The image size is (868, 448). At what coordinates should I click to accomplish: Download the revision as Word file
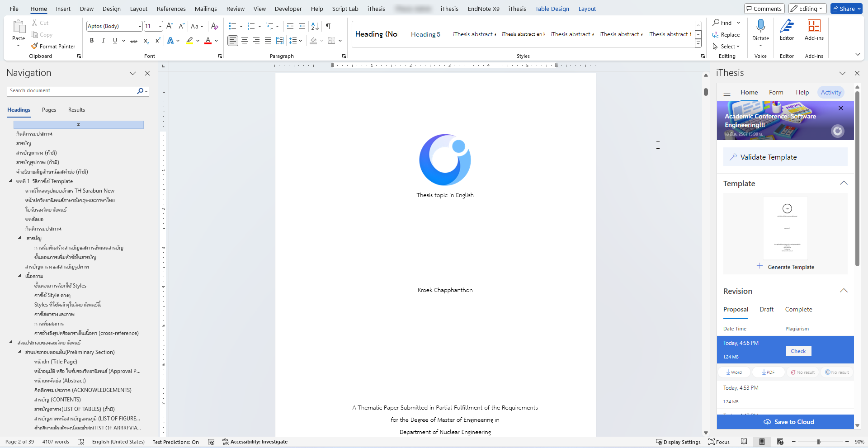coord(734,373)
